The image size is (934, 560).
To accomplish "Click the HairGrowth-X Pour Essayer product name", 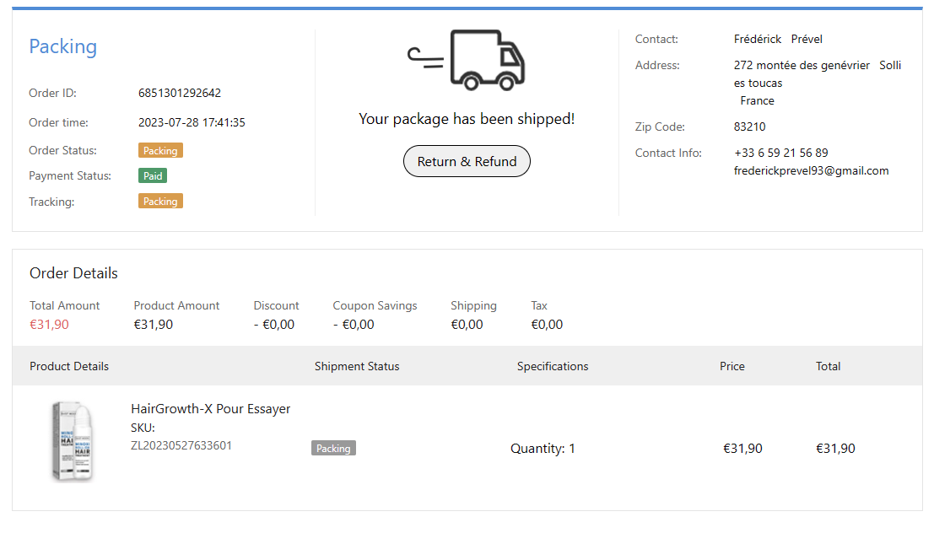I will click(x=210, y=409).
